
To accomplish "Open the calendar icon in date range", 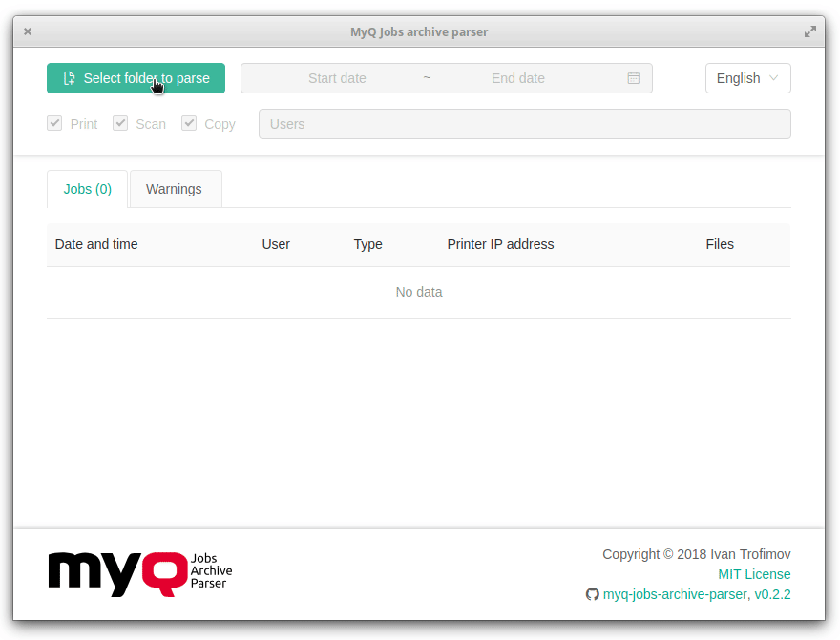I will pyautogui.click(x=633, y=78).
